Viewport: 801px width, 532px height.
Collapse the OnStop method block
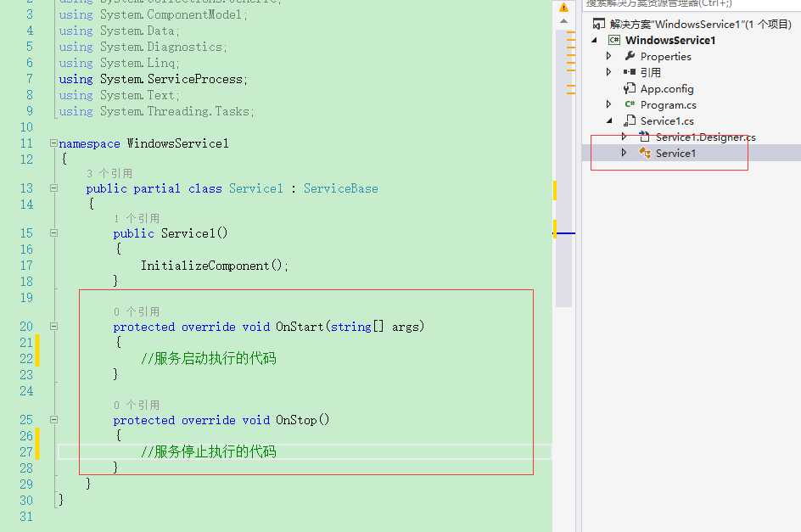pyautogui.click(x=53, y=419)
